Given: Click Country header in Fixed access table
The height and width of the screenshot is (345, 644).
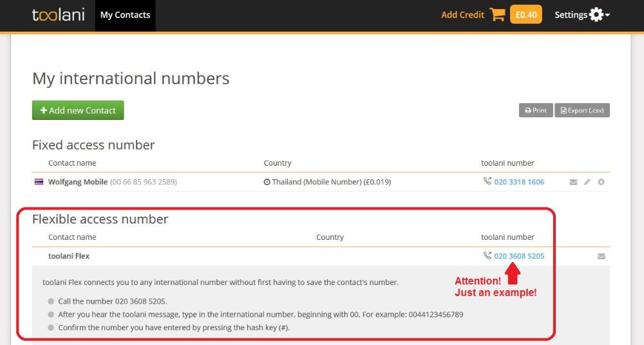Looking at the screenshot, I should (x=277, y=163).
